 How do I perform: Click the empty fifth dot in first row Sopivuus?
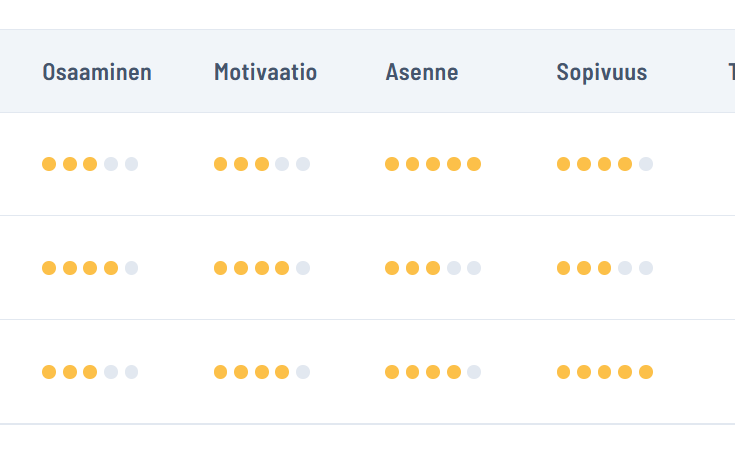coord(646,164)
